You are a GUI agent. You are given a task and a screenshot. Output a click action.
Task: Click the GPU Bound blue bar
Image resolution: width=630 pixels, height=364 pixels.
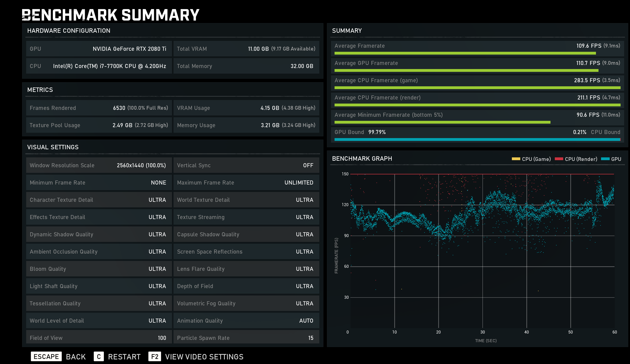pyautogui.click(x=477, y=140)
